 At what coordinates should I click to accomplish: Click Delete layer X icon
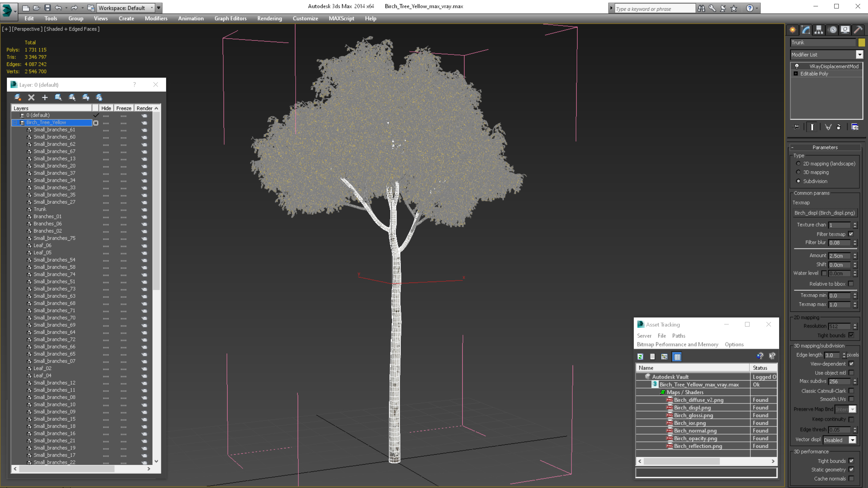pos(31,97)
